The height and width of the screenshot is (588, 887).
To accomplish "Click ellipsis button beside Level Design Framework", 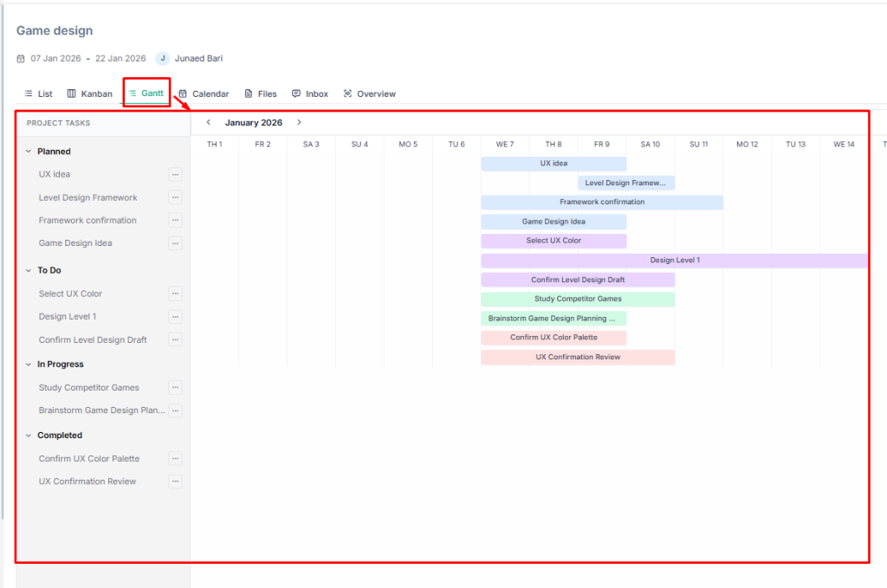I will (175, 197).
